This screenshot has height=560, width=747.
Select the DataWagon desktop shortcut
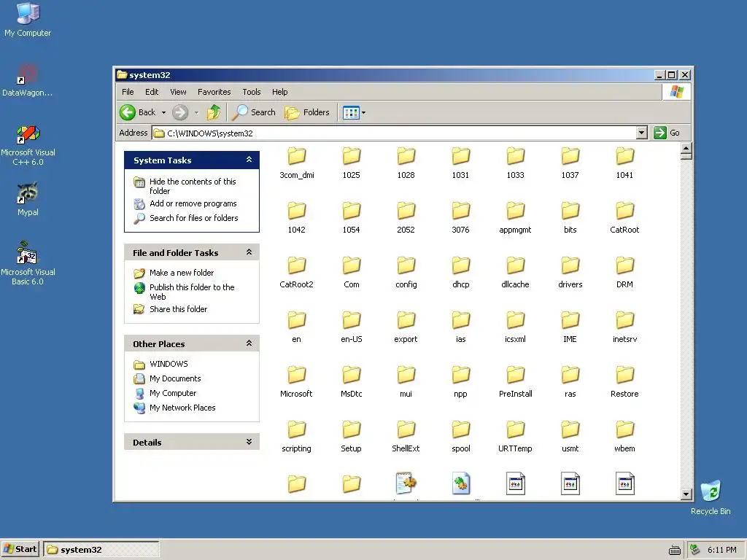[x=28, y=80]
